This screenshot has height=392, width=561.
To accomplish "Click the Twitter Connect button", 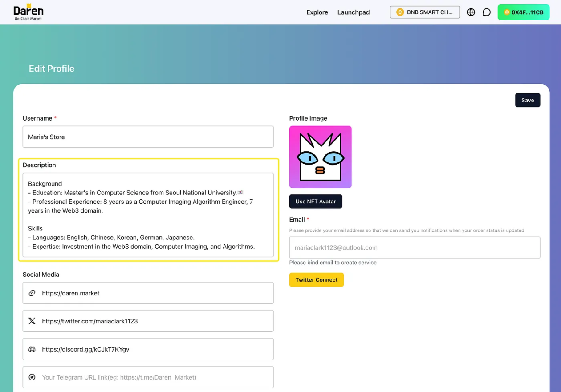I will pos(317,280).
